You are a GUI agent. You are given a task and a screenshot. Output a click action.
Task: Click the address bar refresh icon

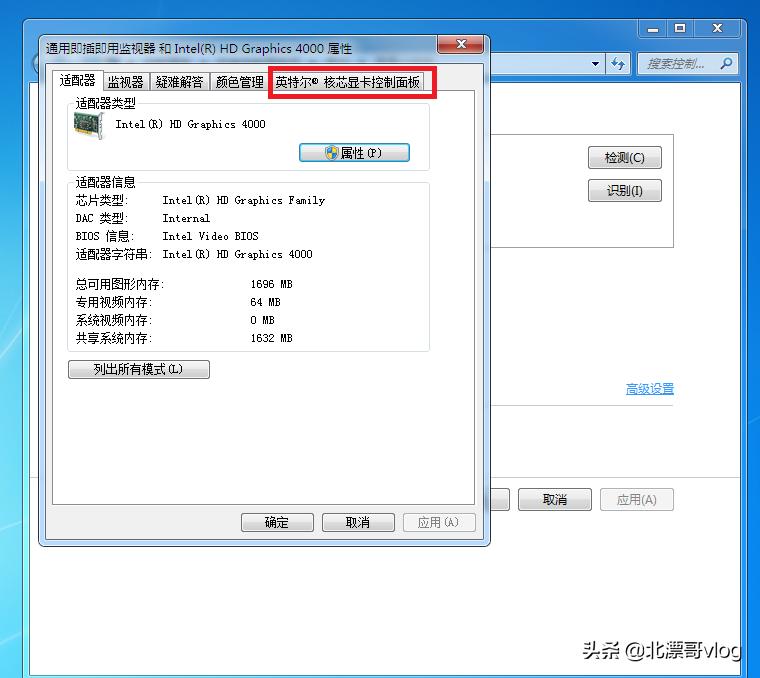tap(618, 63)
